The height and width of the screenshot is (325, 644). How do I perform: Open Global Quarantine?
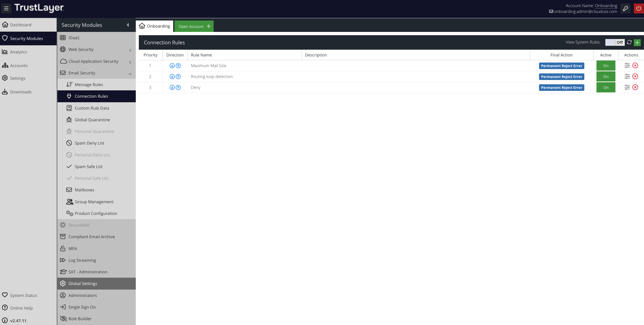97,120
